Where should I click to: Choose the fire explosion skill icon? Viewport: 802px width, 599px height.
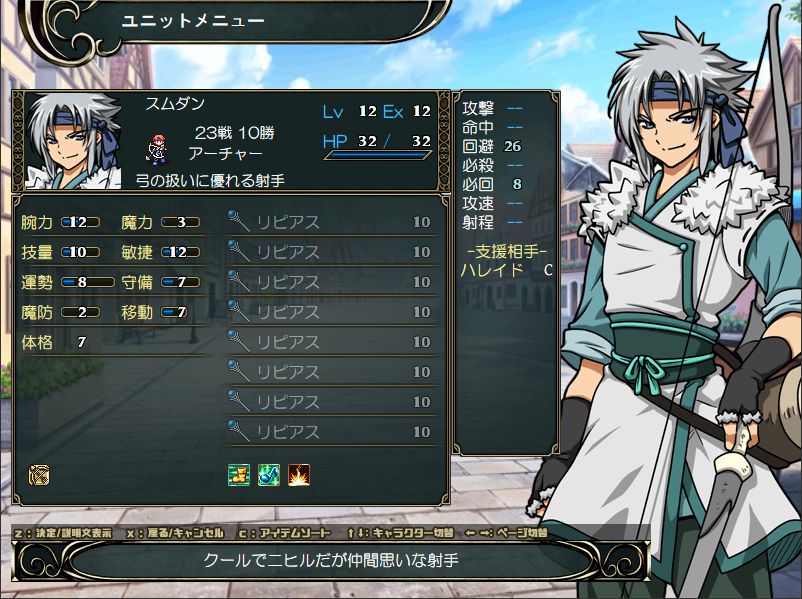point(299,475)
